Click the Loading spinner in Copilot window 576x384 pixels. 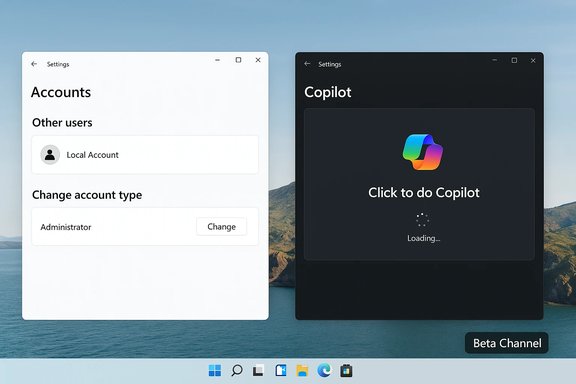click(x=422, y=220)
